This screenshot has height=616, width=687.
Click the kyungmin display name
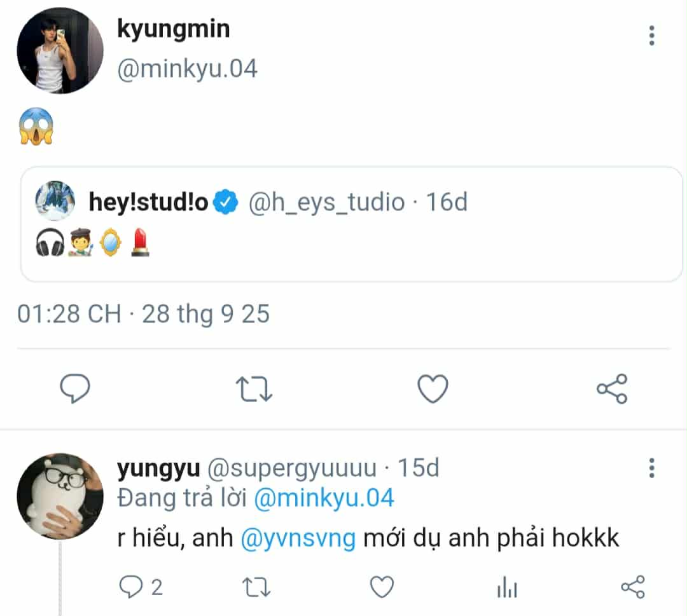coord(173,29)
